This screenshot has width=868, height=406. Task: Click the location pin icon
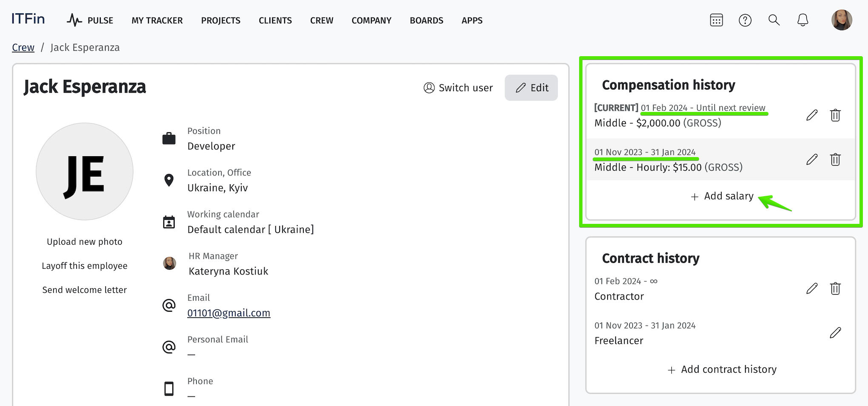pyautogui.click(x=169, y=180)
